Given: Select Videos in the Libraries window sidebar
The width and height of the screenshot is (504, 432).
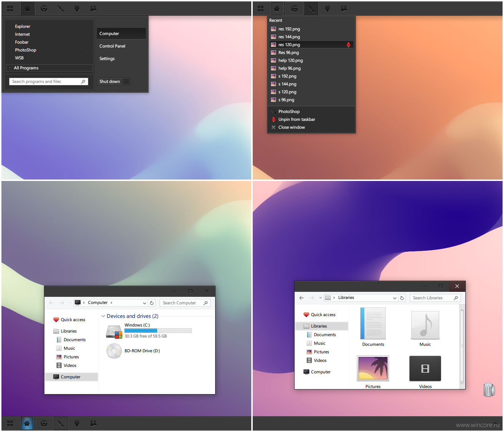Looking at the screenshot, I should [x=320, y=360].
